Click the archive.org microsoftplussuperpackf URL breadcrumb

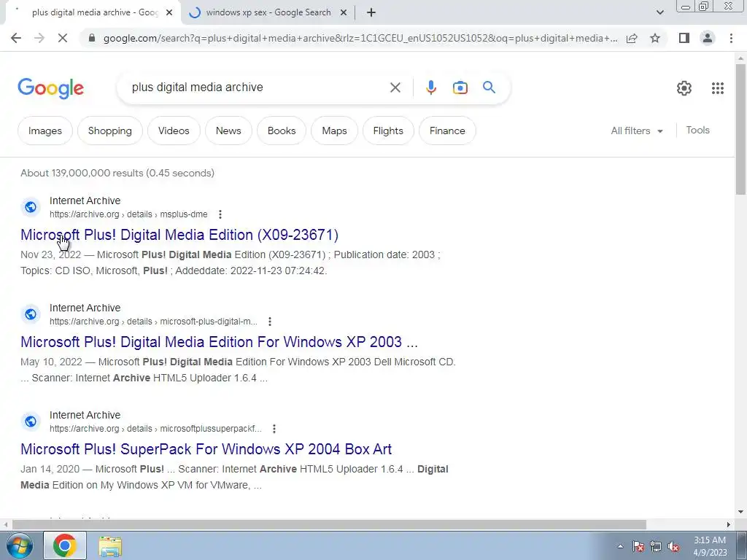point(155,429)
